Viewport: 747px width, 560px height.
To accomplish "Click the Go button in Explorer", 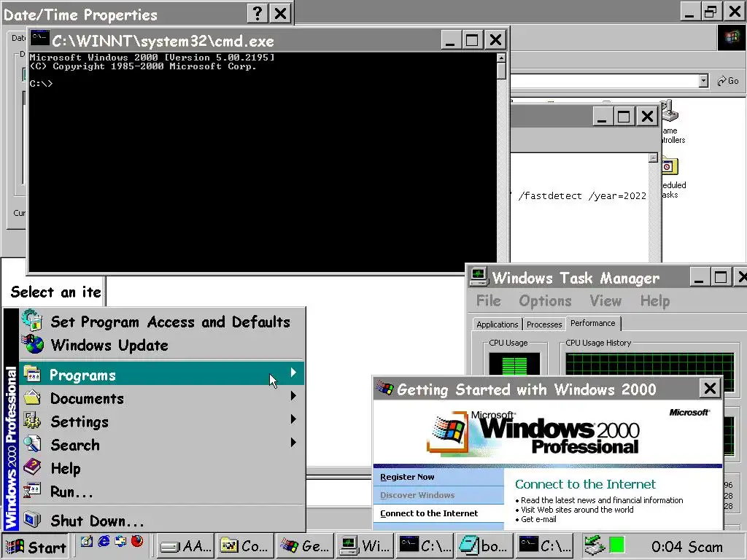I will click(729, 81).
